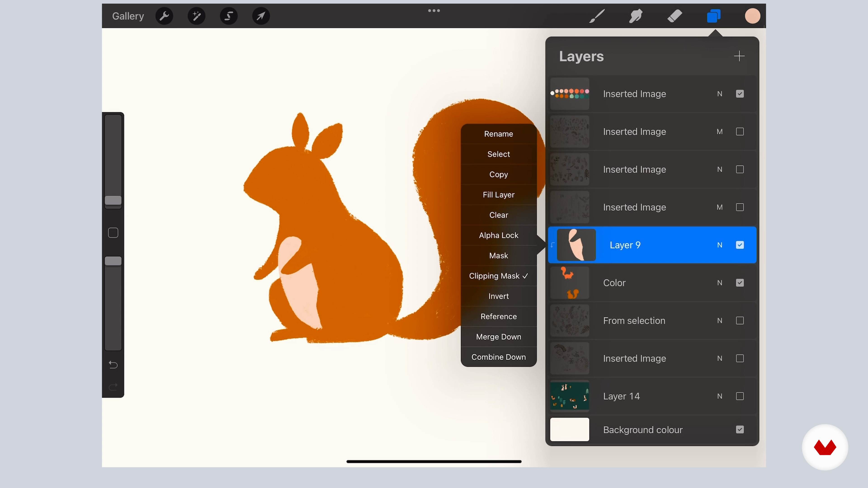Enable Alpha Lock on the layer
The width and height of the screenshot is (868, 488).
pos(498,235)
